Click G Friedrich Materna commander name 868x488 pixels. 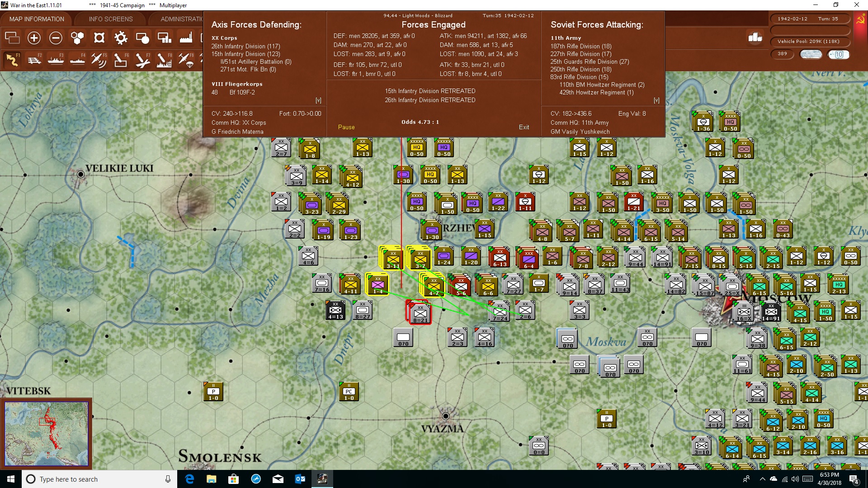click(237, 132)
